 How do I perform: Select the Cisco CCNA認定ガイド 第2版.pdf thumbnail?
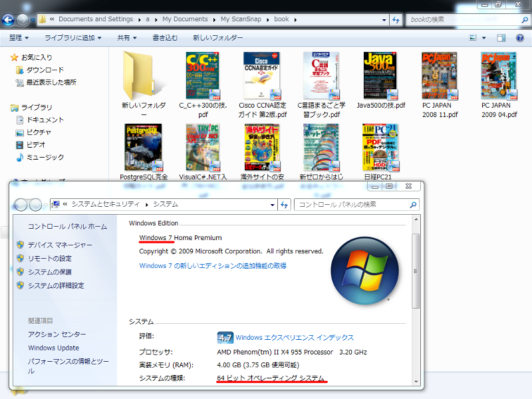pos(261,76)
